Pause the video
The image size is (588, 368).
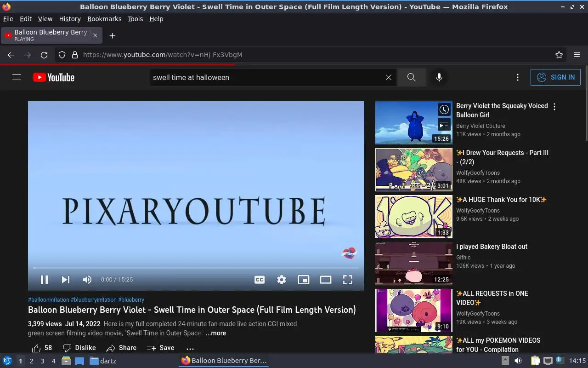[x=45, y=279]
